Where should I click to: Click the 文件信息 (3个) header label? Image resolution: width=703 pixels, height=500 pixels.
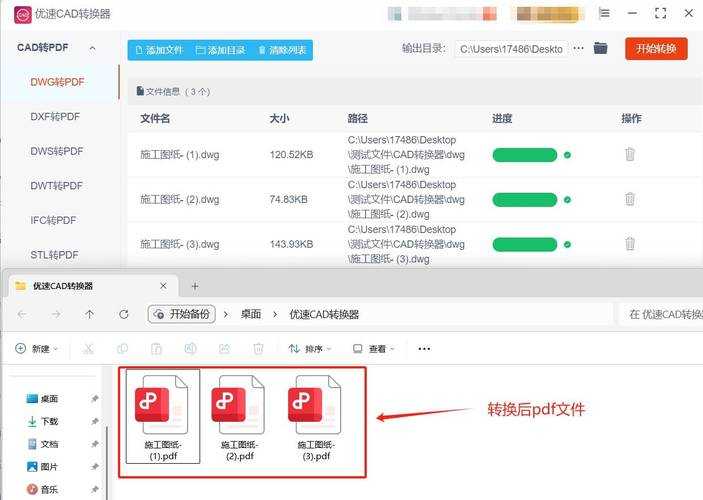point(173,91)
